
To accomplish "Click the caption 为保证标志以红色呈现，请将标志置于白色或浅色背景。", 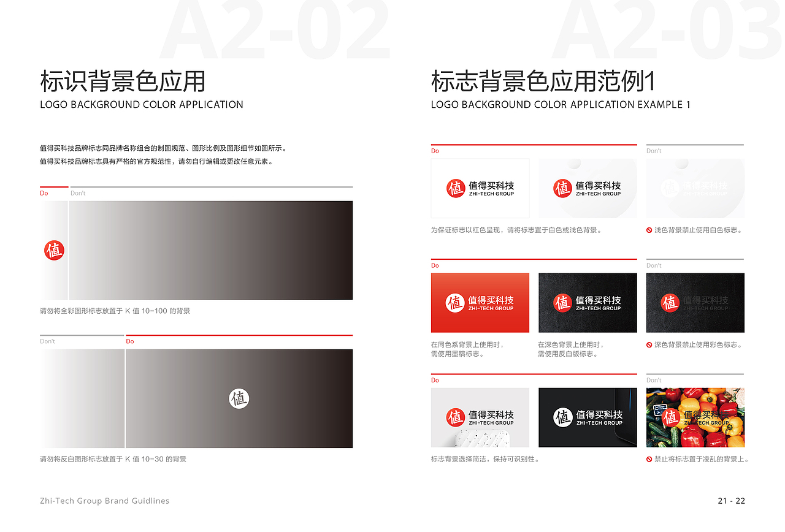I will tap(518, 230).
